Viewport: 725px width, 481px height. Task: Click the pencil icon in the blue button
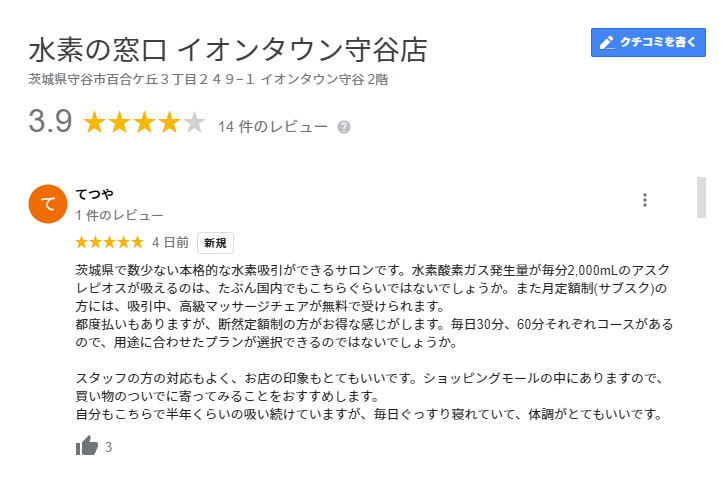[x=607, y=43]
